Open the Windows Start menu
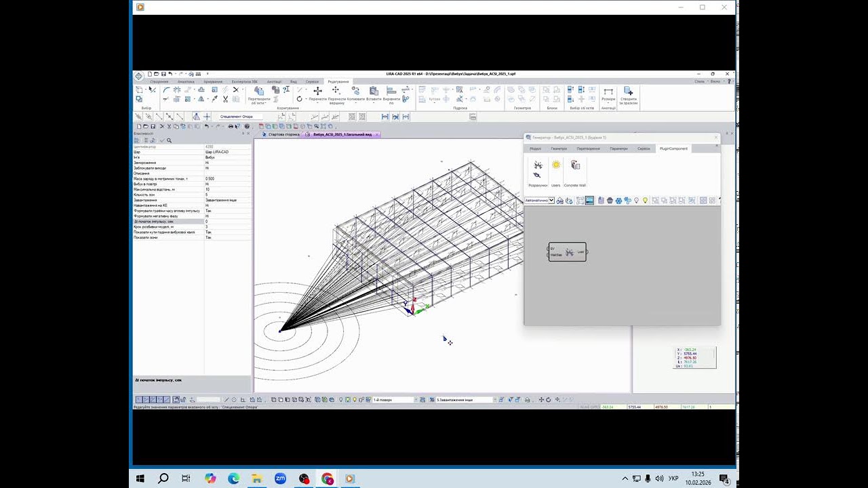This screenshot has width=868, height=488. click(140, 479)
